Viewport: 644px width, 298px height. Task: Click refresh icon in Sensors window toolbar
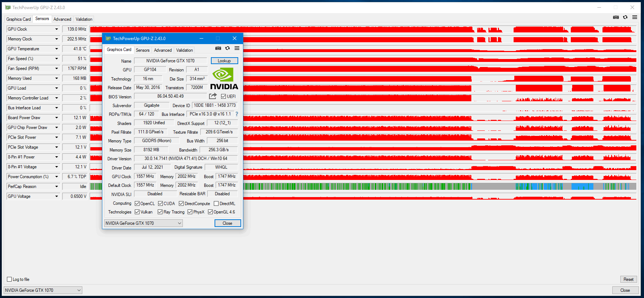pos(625,17)
